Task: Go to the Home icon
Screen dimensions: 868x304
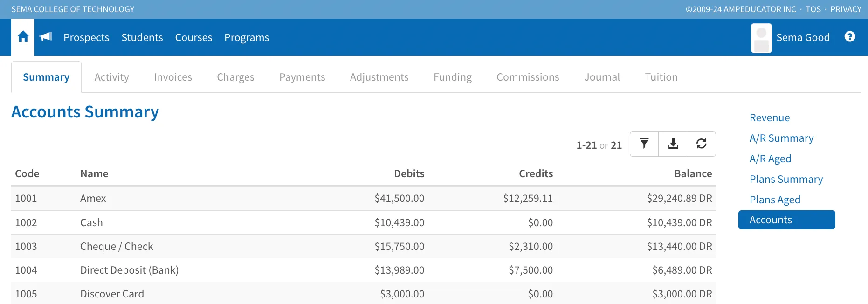Action: (x=23, y=37)
